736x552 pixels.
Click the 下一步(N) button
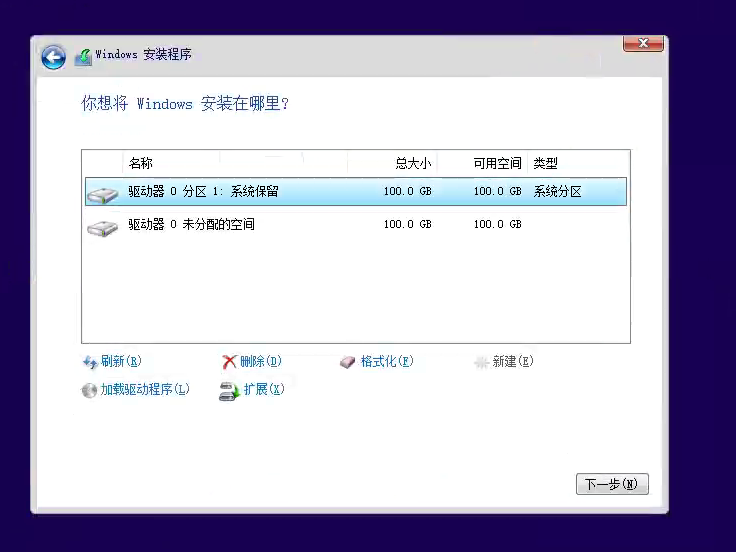[x=612, y=484]
